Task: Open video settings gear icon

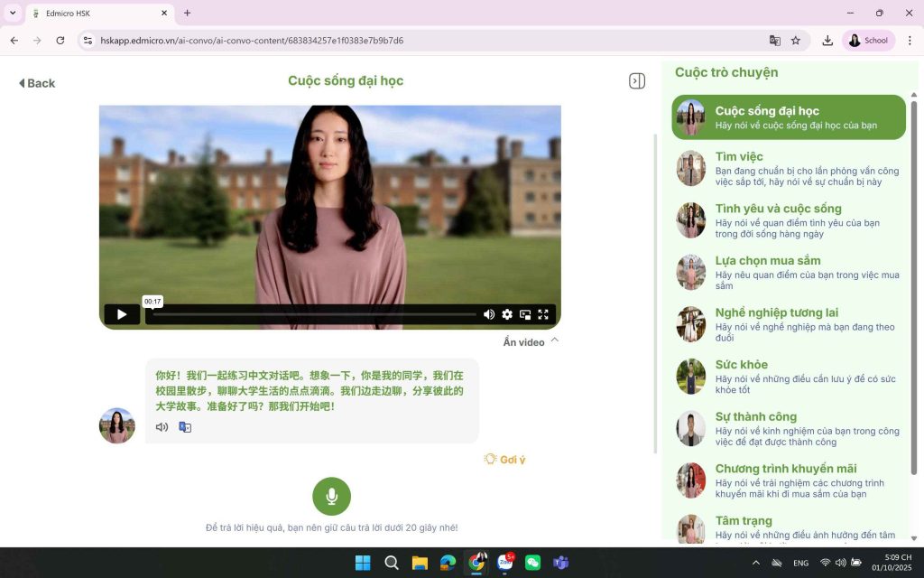Action: pos(507,314)
